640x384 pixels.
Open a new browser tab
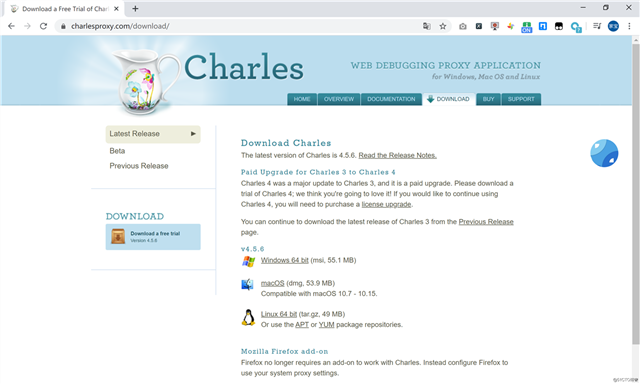point(135,9)
